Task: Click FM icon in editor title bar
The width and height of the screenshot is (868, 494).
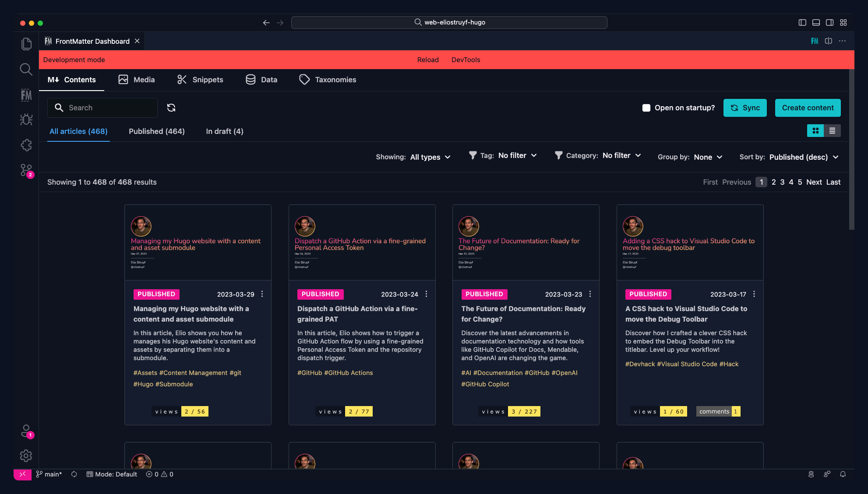Action: (815, 41)
